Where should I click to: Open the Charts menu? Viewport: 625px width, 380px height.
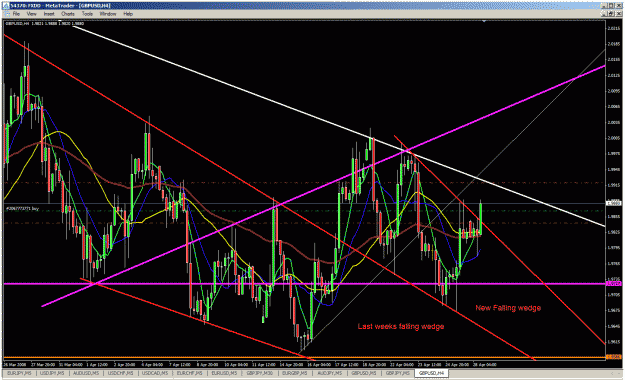pyautogui.click(x=68, y=14)
